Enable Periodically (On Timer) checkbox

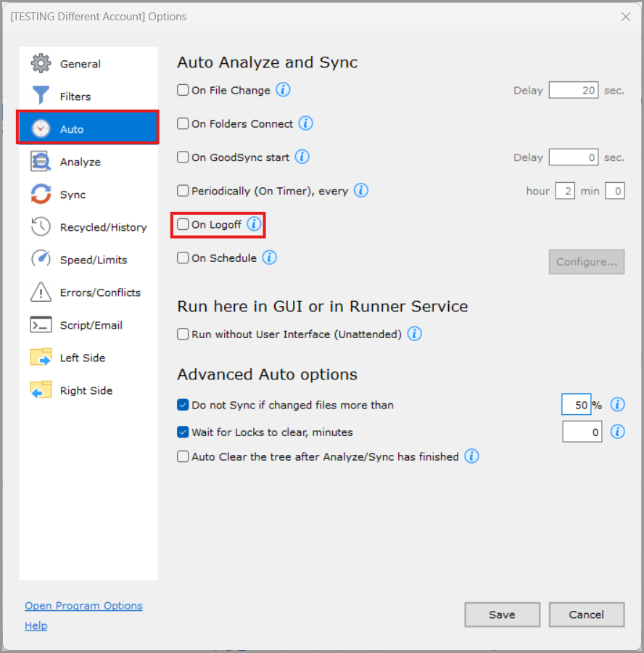pos(183,190)
